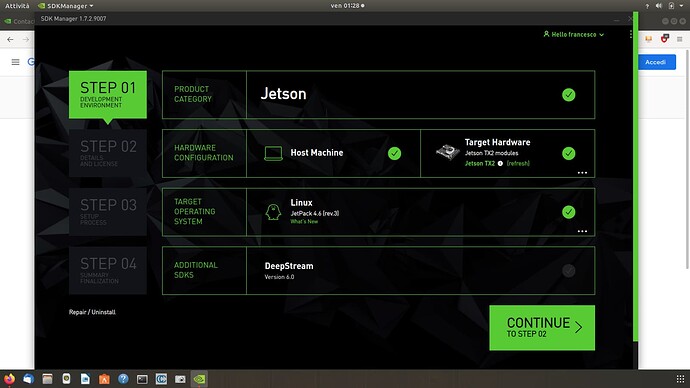
Task: Open the hamburger menu on the browser page
Action: pos(15,62)
